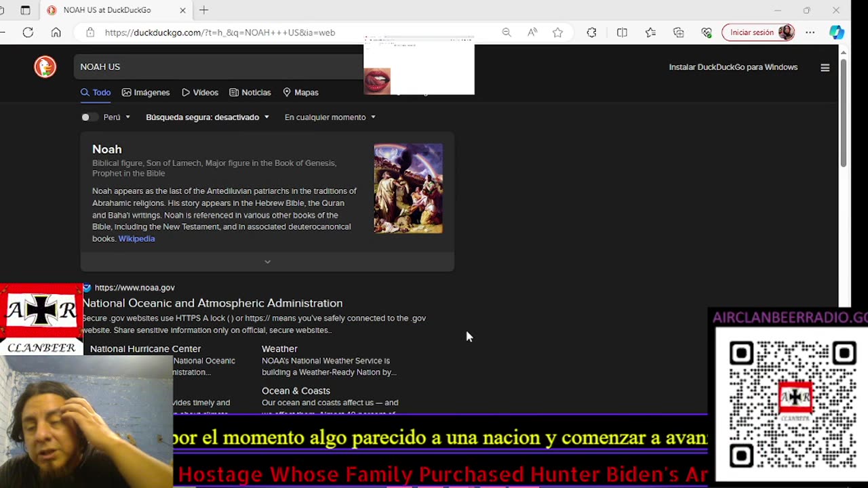Open the Perú region dropdown

coord(117,117)
